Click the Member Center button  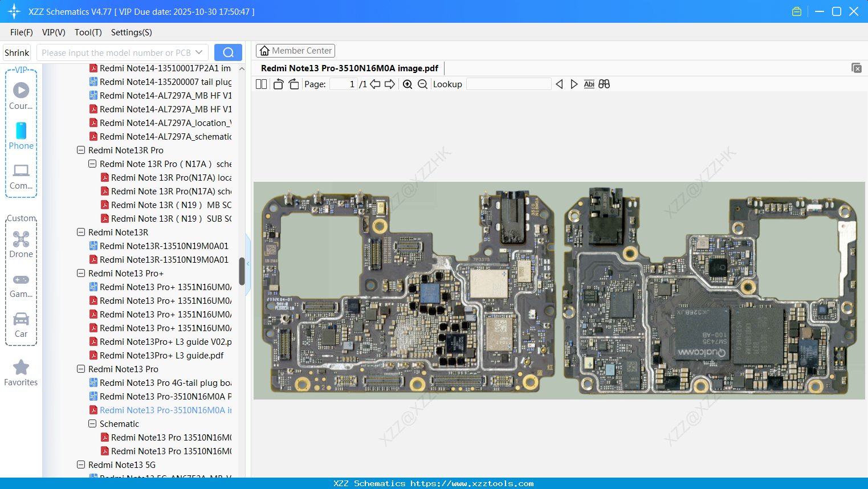295,51
